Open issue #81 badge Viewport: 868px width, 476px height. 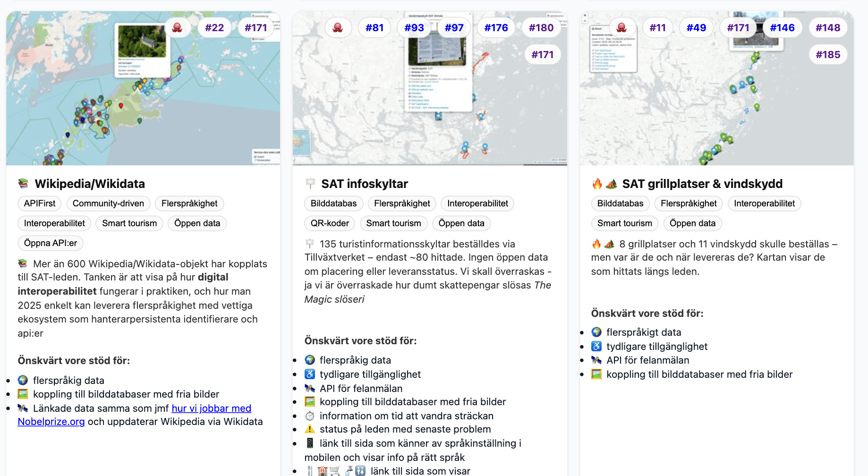(374, 28)
